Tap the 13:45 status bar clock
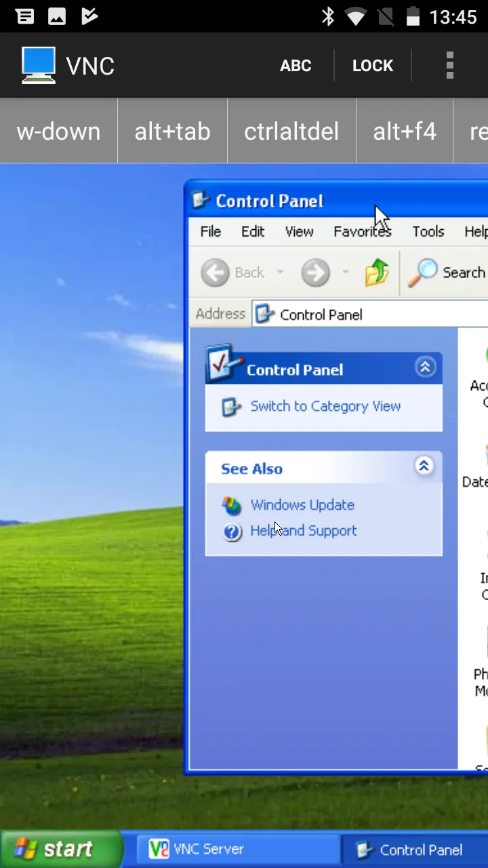The image size is (488, 868). 453,17
